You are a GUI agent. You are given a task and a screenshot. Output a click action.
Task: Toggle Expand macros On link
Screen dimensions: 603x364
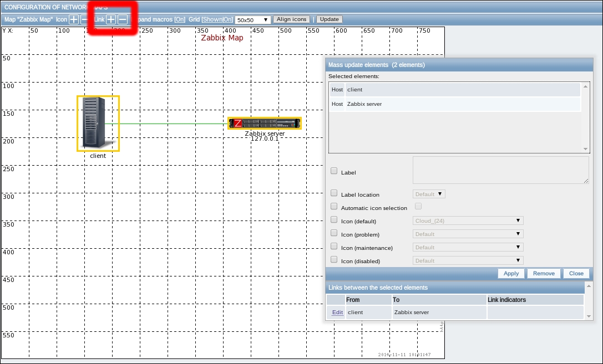pyautogui.click(x=180, y=19)
